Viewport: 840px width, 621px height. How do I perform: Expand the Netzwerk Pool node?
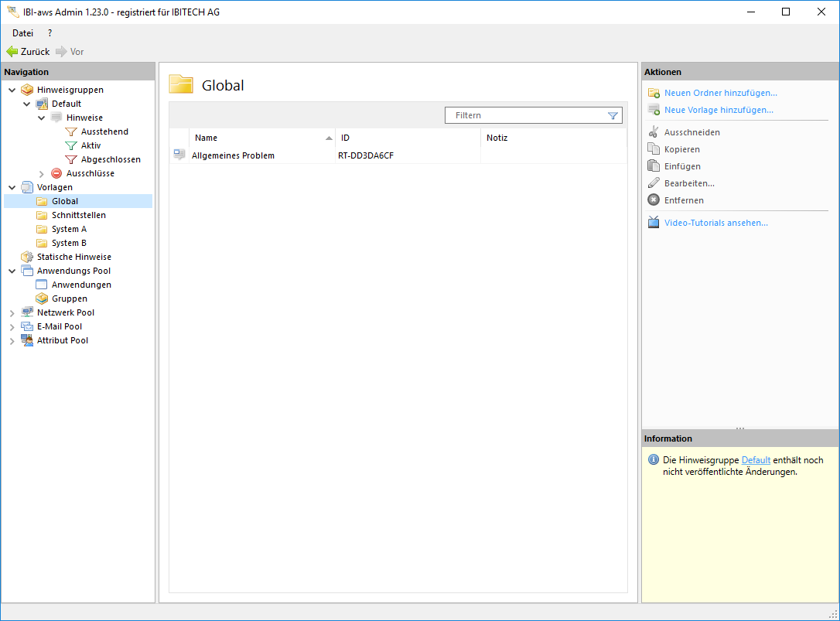coord(12,313)
